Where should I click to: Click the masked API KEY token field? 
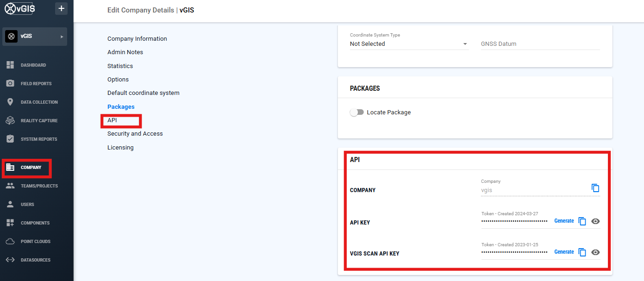(x=514, y=221)
